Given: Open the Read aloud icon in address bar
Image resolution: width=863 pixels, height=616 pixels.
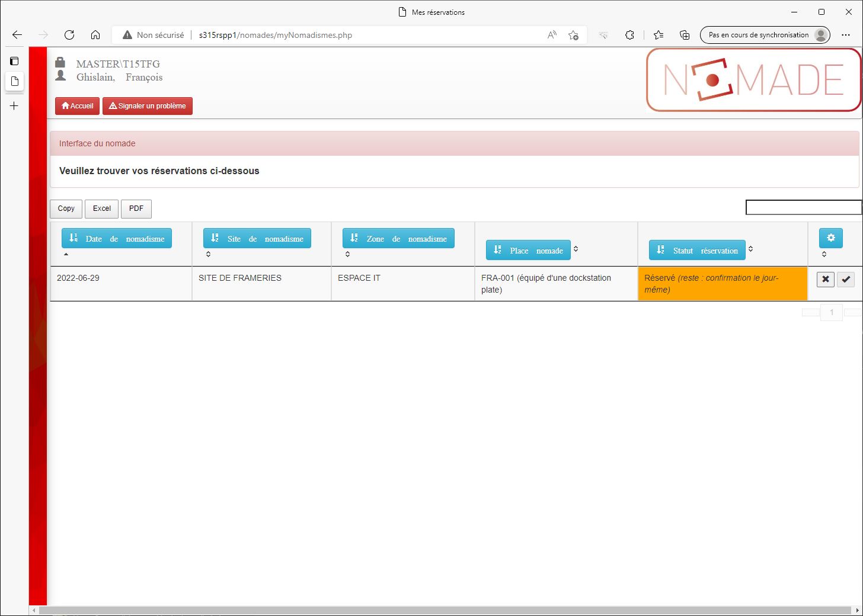Looking at the screenshot, I should (x=552, y=35).
